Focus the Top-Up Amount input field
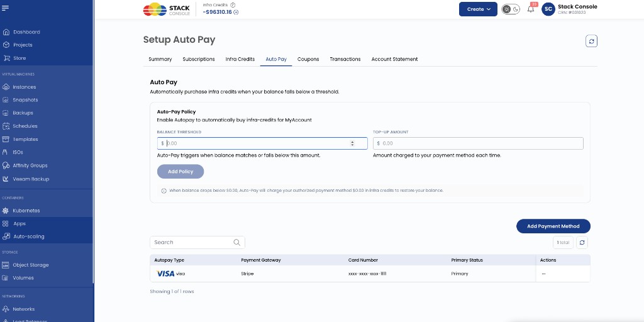Viewport: 644px width, 322px height. [478, 143]
